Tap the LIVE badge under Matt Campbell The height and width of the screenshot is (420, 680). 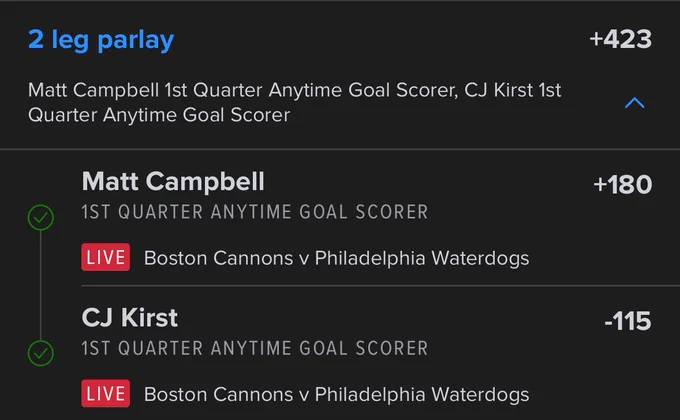point(105,257)
